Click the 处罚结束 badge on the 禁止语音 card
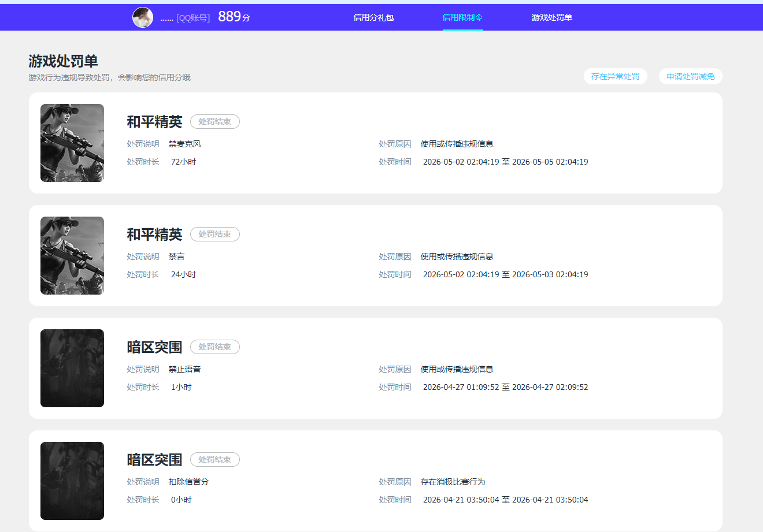Screen dimensions: 763x532 (215, 347)
